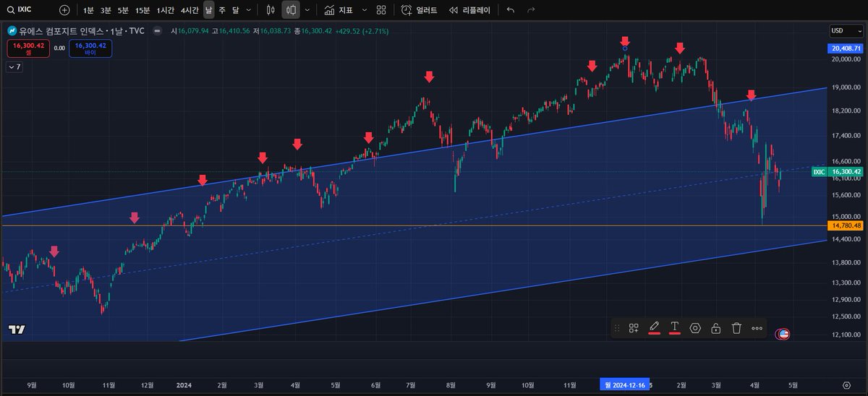Viewport: 868px width, 396px height.
Task: Click the blue 16,300.42 buy button
Action: (90, 48)
